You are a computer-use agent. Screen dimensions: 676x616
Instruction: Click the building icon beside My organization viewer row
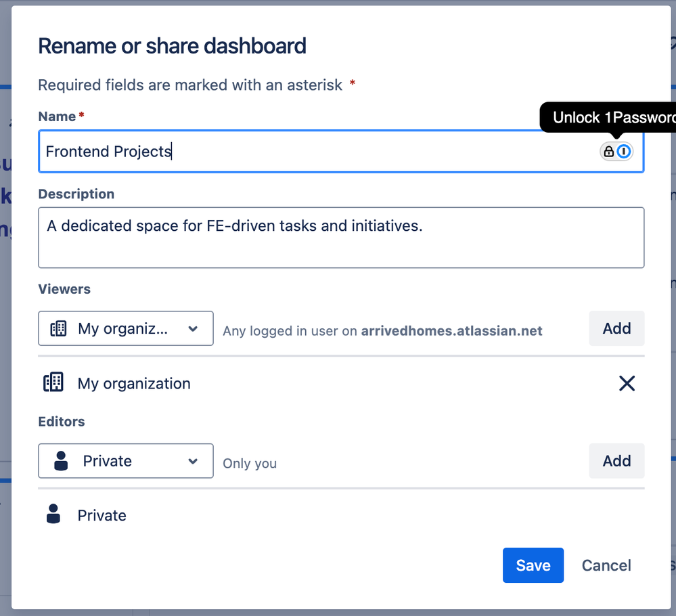53,382
